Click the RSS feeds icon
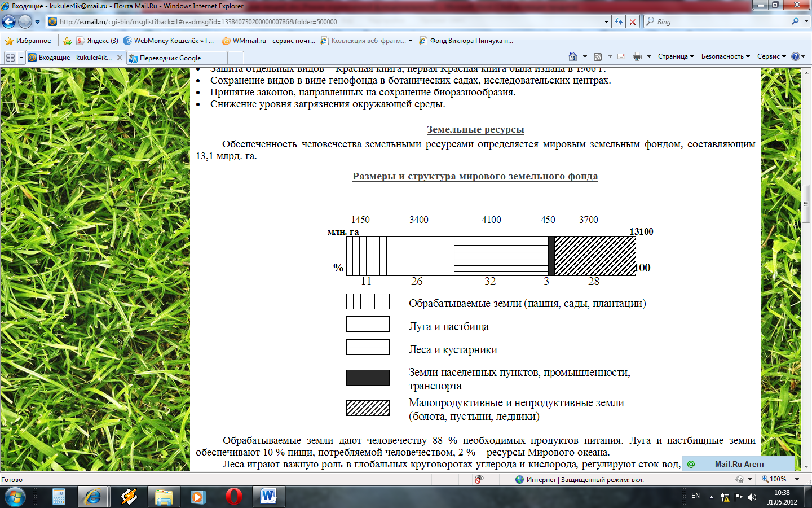Screen dimensions: 812x508 click(x=598, y=56)
